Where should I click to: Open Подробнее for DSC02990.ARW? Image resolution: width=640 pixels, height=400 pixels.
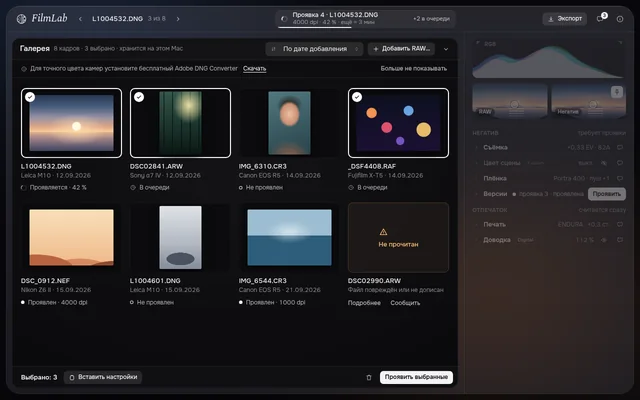point(364,303)
